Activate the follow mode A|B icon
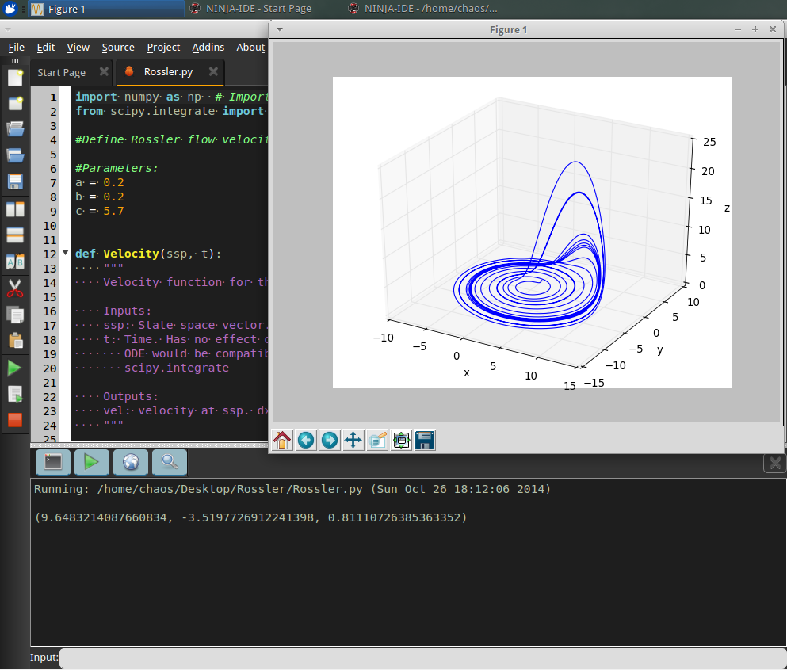This screenshot has width=787, height=672. tap(15, 262)
